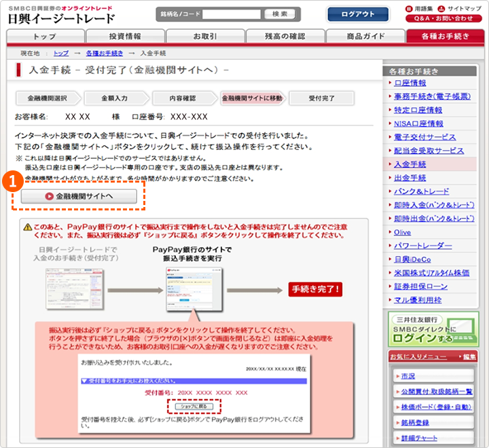
Task: Click the 金融機関サイトへ button
Action: 79,196
